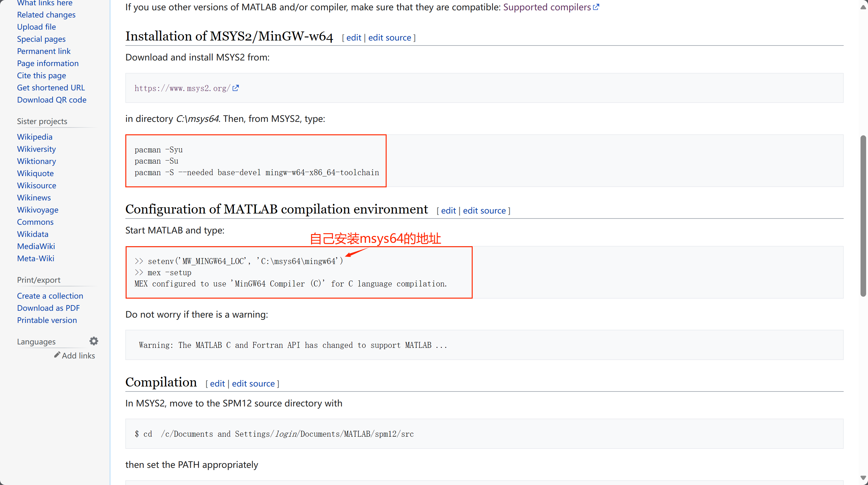
Task: Edit the Installation of MSYS2/MinGW-w64 section
Action: pos(354,37)
